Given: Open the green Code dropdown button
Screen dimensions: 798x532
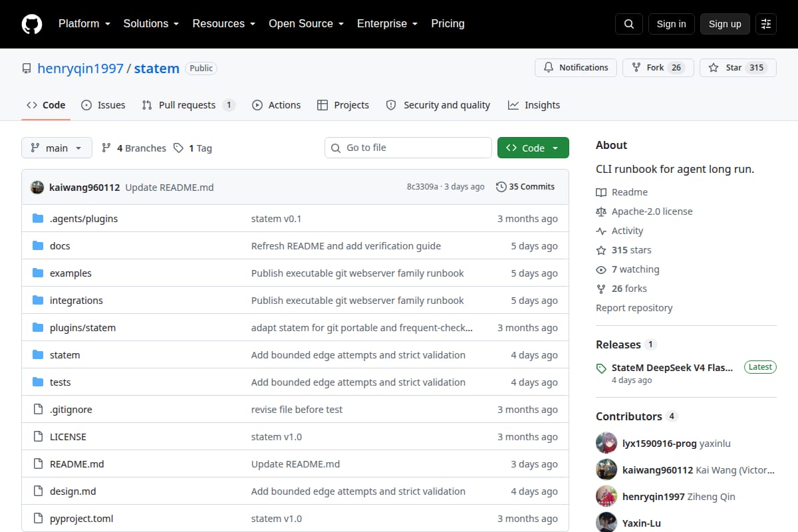Looking at the screenshot, I should tap(533, 148).
